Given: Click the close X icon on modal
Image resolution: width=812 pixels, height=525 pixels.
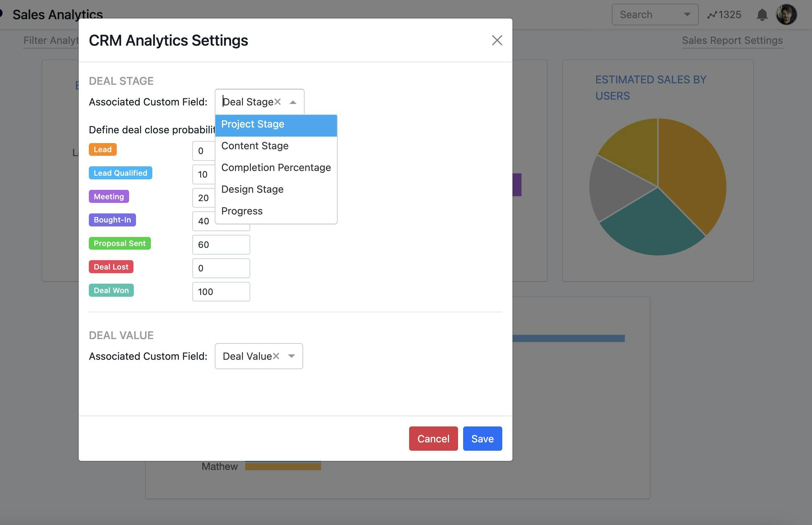Looking at the screenshot, I should (x=496, y=39).
